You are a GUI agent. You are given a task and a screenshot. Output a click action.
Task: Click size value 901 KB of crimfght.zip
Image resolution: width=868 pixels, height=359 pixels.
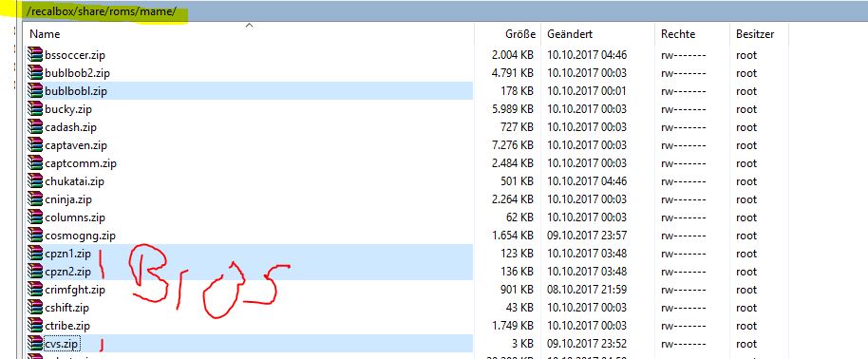517,290
